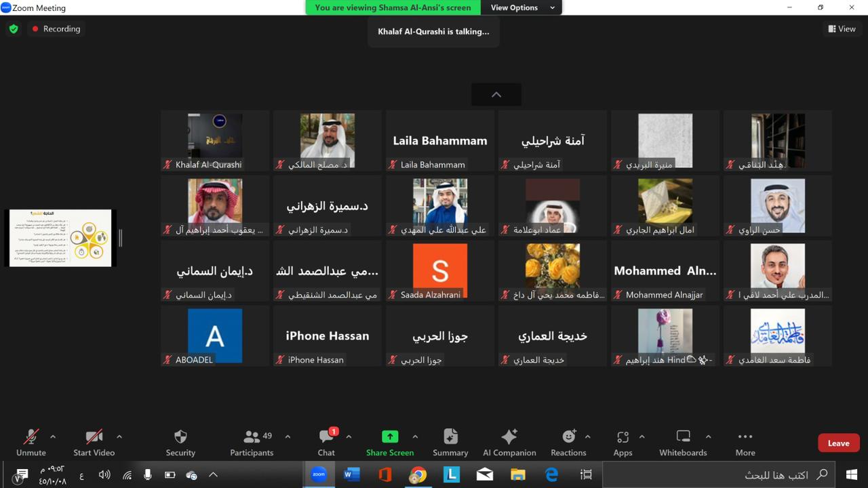Viewport: 868px width, 488px height.
Task: Open Microsoft Word from the taskbar
Action: (351, 474)
